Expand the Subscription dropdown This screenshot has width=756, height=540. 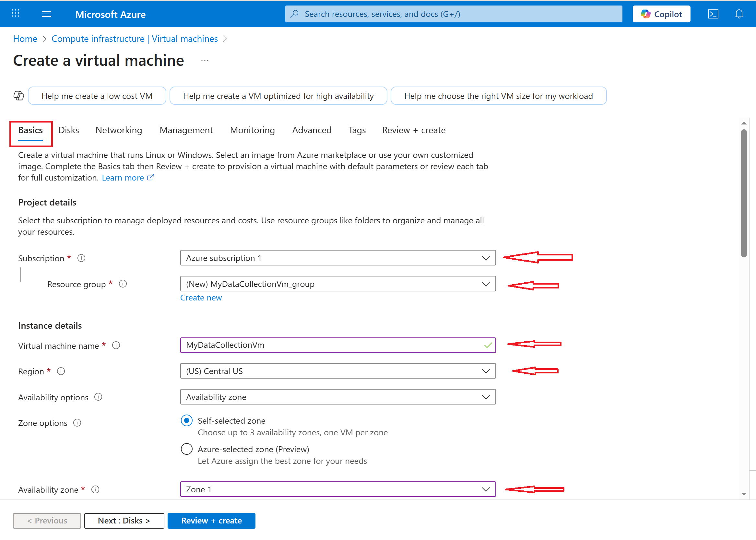click(x=337, y=258)
